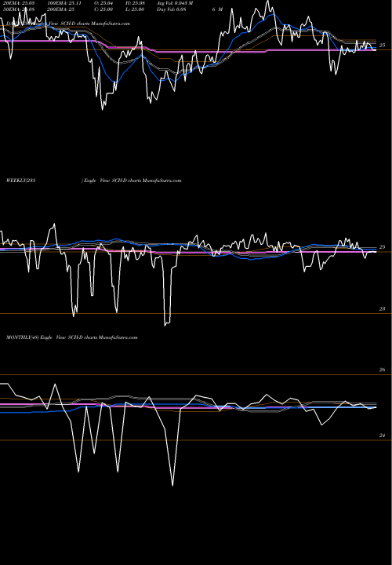Screen dimensions: 392x565
Task: Click the monthly chart 26 axis label
Action: tap(383, 370)
